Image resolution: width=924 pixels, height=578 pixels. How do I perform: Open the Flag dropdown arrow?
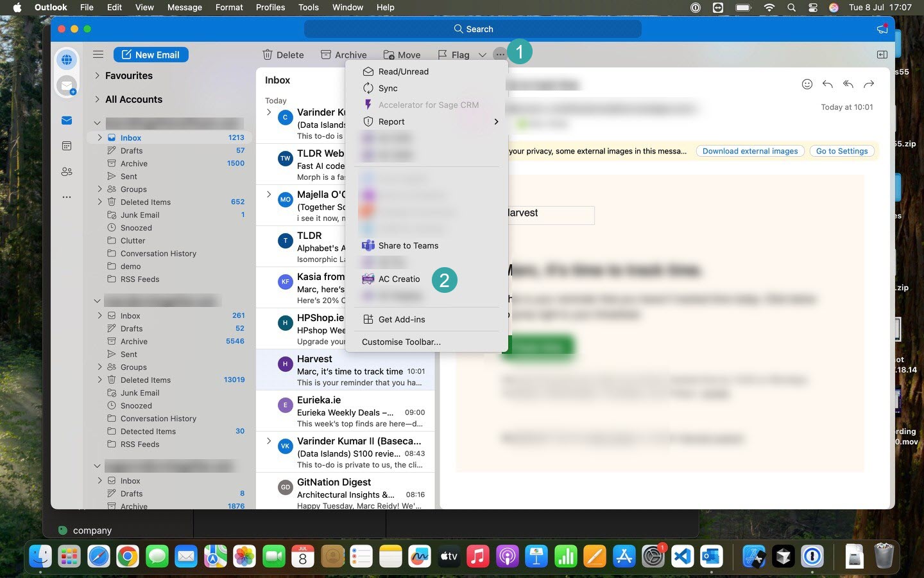point(483,55)
